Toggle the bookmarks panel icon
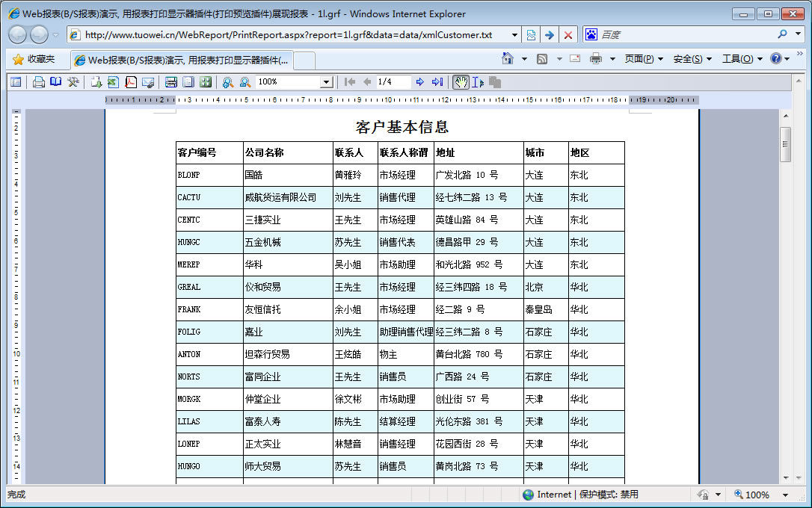This screenshot has width=812, height=508. 16,82
